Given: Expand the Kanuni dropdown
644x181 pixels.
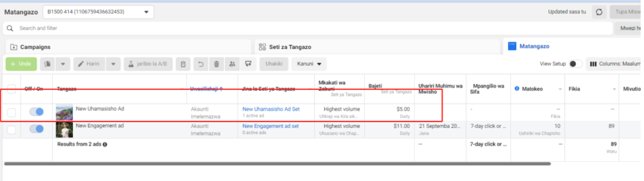Looking at the screenshot, I should coord(309,64).
